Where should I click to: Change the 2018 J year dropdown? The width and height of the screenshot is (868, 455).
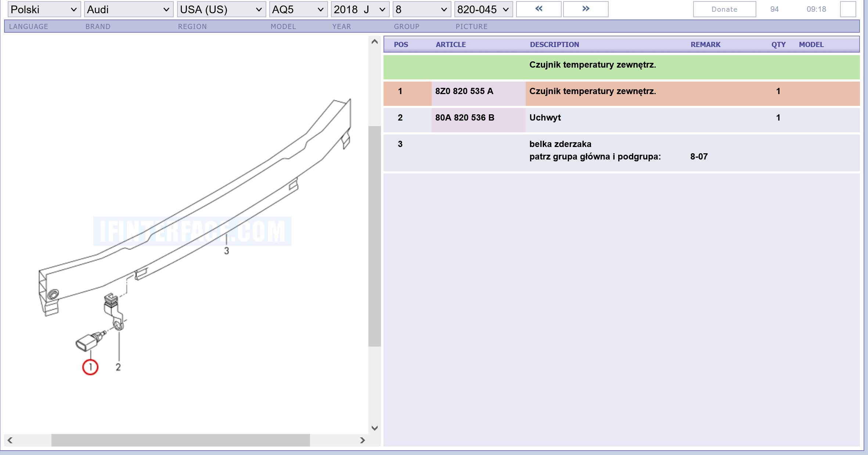pyautogui.click(x=360, y=10)
